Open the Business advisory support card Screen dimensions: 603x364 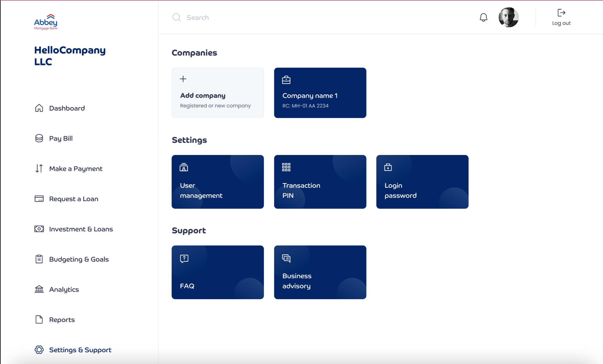[320, 272]
